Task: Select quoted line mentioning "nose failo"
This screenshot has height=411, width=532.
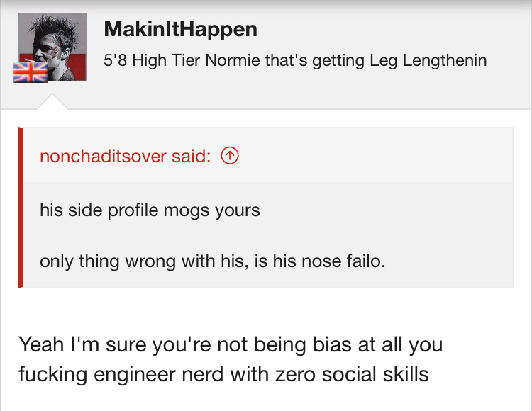Action: pyautogui.click(x=213, y=261)
